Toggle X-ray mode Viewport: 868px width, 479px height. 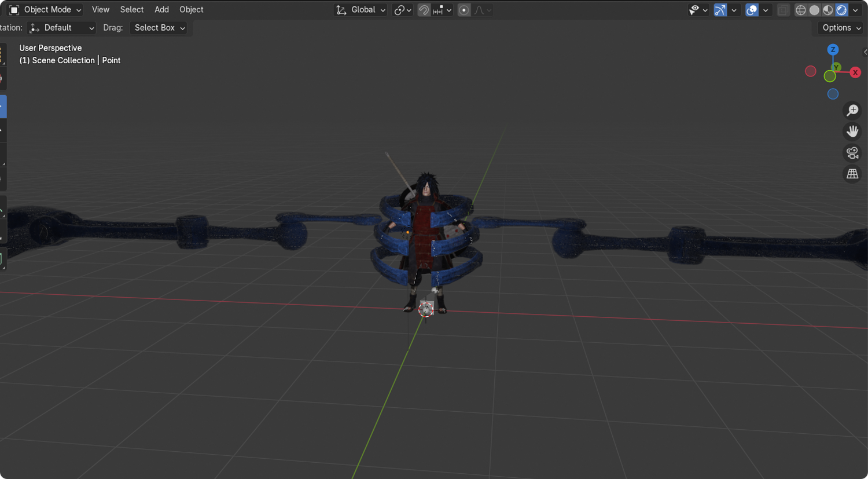tap(782, 10)
